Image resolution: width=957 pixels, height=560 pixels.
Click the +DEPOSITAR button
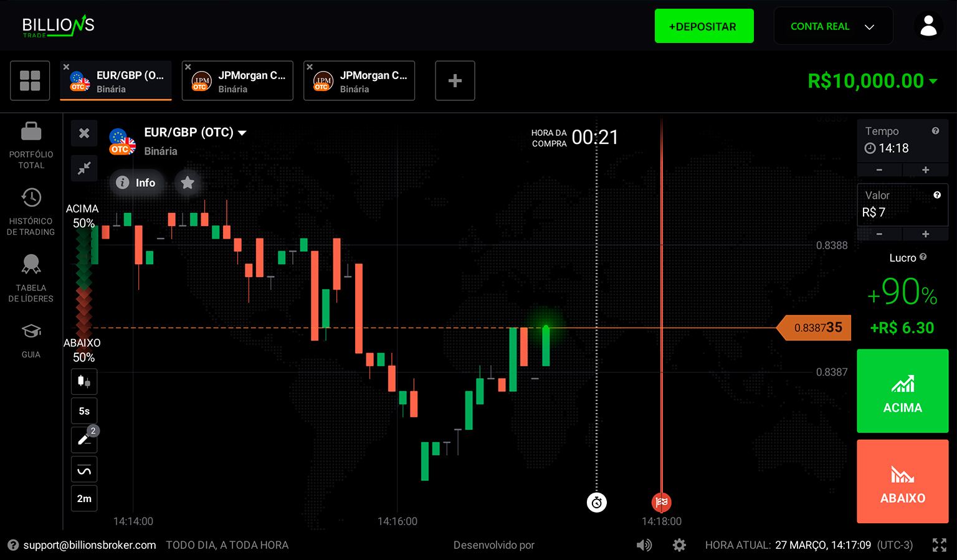point(703,26)
